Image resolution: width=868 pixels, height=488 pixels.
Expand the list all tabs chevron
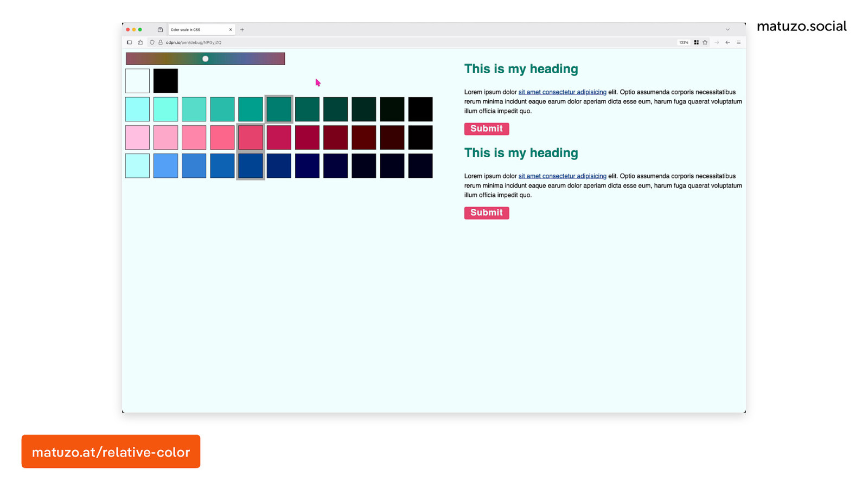(x=727, y=30)
